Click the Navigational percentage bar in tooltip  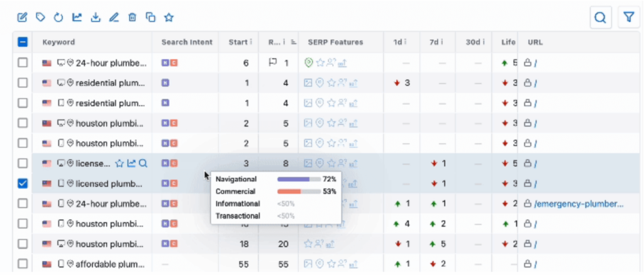pos(298,179)
